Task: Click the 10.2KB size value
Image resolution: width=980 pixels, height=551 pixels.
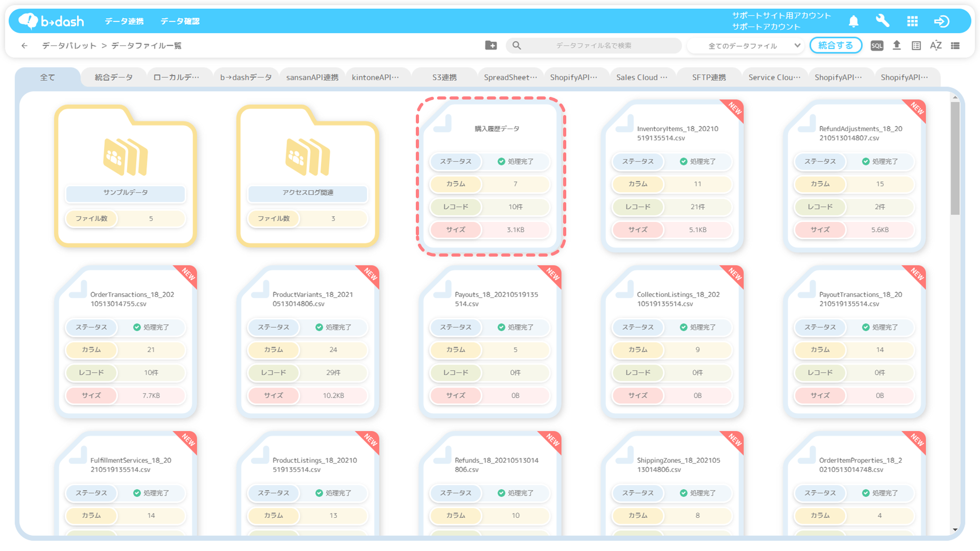Action: pyautogui.click(x=333, y=395)
